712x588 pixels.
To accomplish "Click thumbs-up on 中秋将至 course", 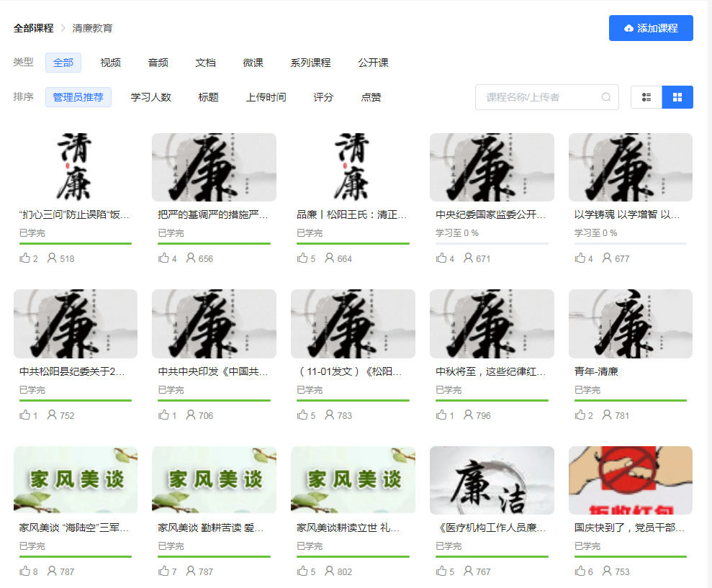I will click(441, 415).
